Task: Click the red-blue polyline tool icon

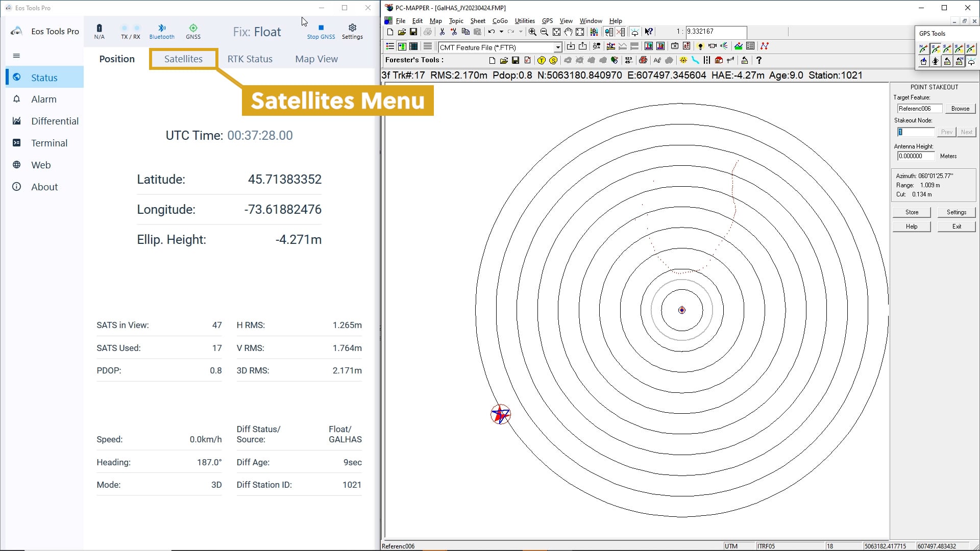Action: coord(765,46)
